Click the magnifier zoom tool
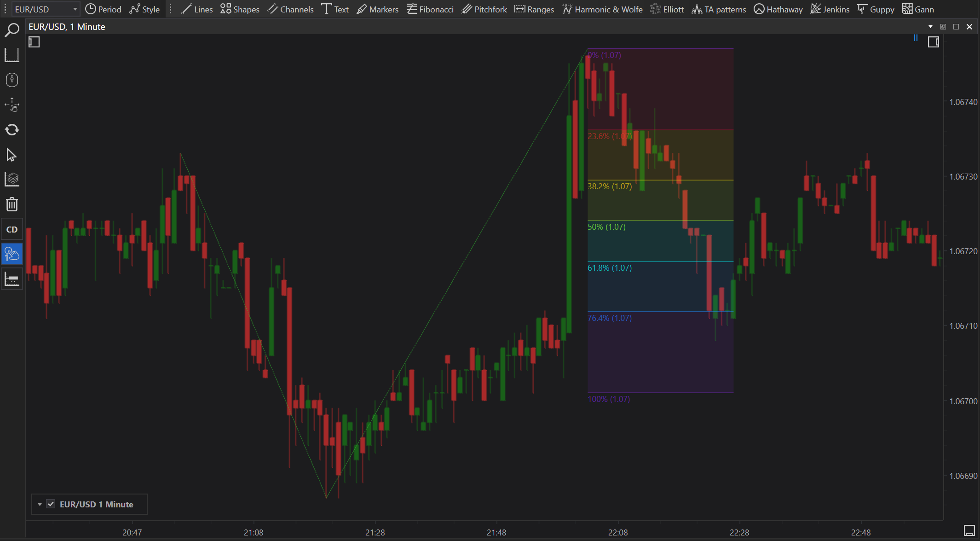 click(12, 30)
